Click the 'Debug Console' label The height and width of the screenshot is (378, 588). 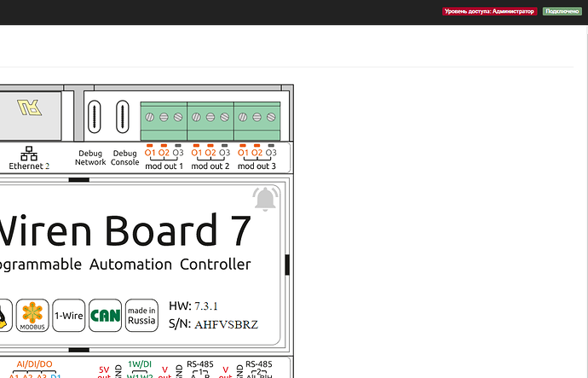click(125, 158)
